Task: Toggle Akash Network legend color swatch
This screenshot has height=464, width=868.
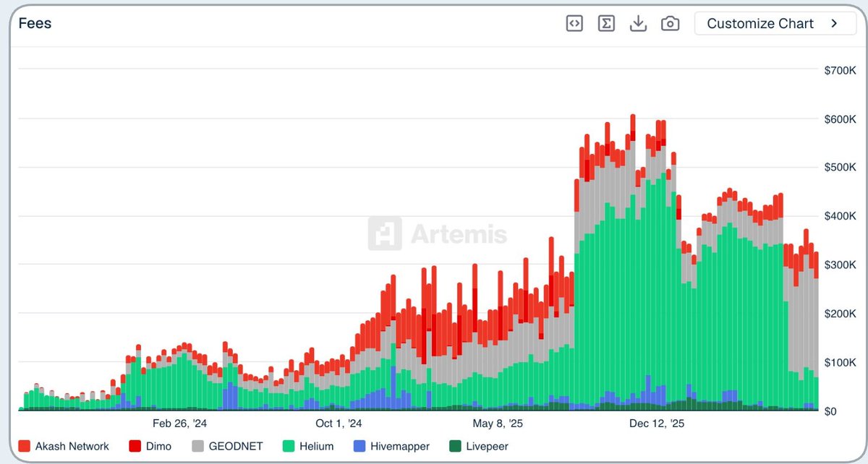Action: pyautogui.click(x=25, y=446)
